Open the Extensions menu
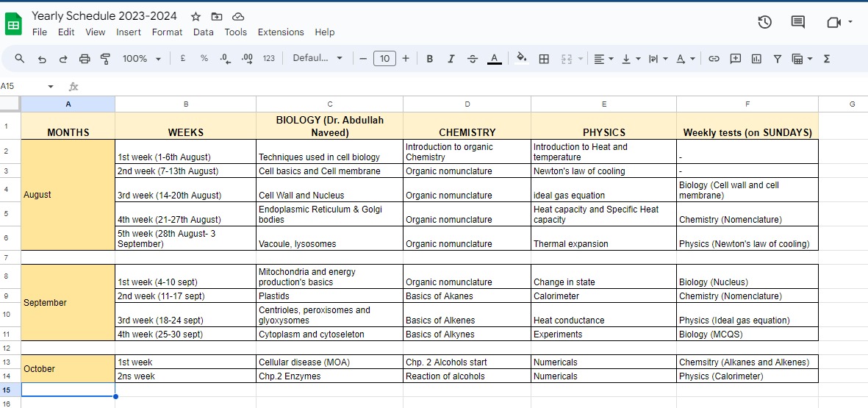Viewport: 868px width, 408px height. click(281, 32)
